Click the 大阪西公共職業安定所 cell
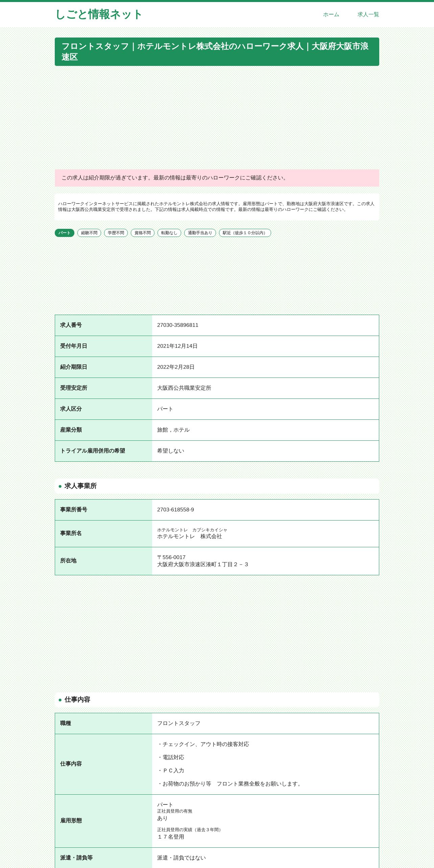 [x=265, y=388]
